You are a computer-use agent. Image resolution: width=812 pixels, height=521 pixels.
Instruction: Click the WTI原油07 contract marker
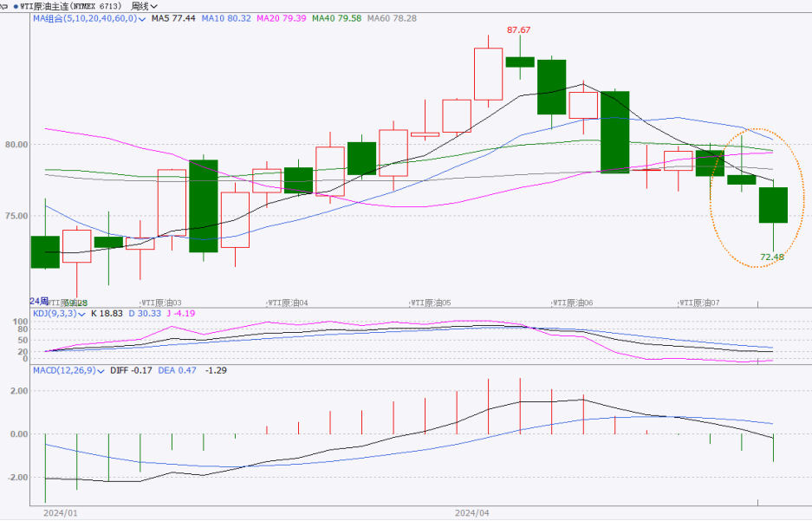pyautogui.click(x=701, y=303)
